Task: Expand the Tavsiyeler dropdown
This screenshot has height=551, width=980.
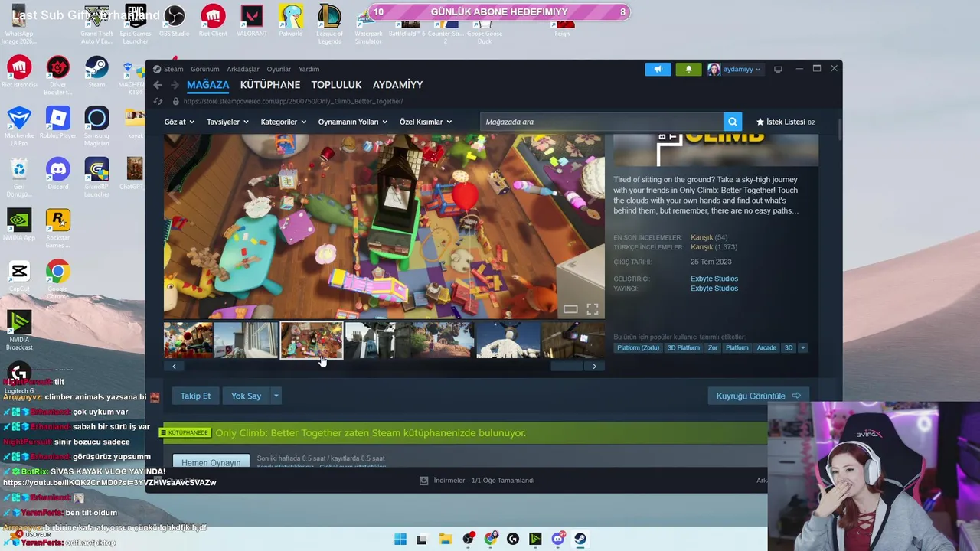Action: pos(227,122)
